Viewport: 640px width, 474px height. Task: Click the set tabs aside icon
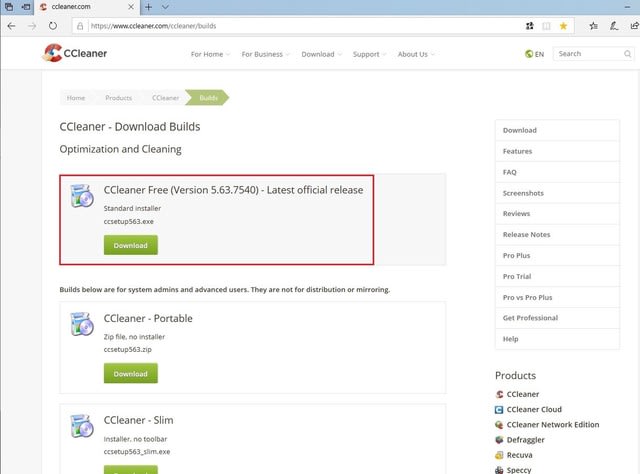[x=26, y=7]
